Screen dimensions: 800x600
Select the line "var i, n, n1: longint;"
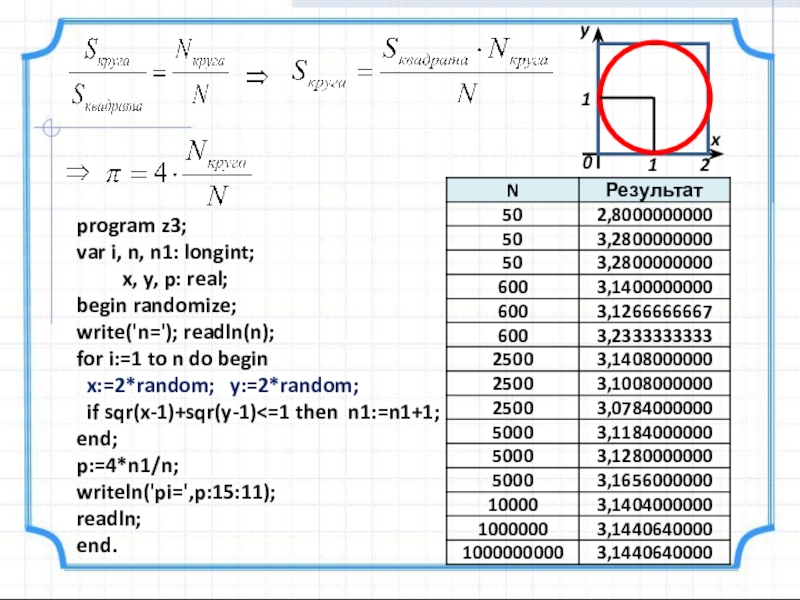click(165, 252)
